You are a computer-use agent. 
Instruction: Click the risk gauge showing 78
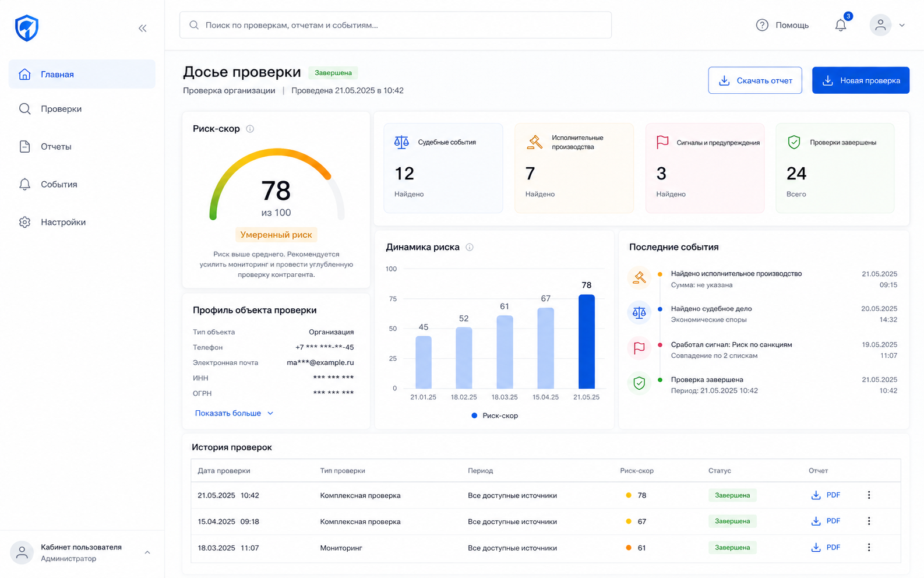(x=277, y=185)
